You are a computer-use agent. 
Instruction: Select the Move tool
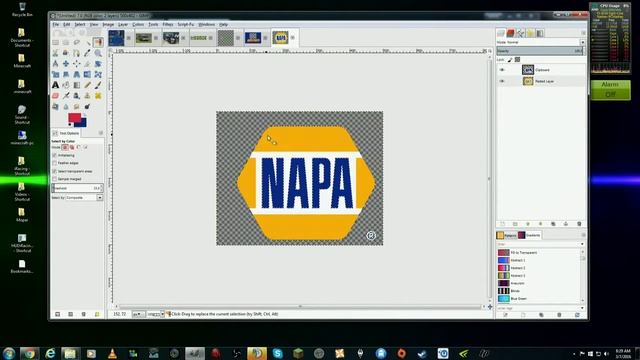[66, 64]
